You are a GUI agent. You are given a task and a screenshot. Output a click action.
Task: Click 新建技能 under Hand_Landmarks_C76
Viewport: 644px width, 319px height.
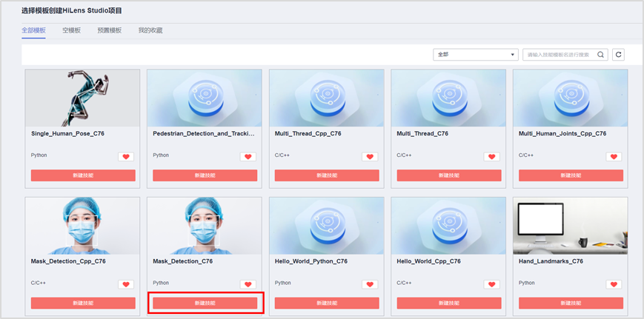pos(571,303)
